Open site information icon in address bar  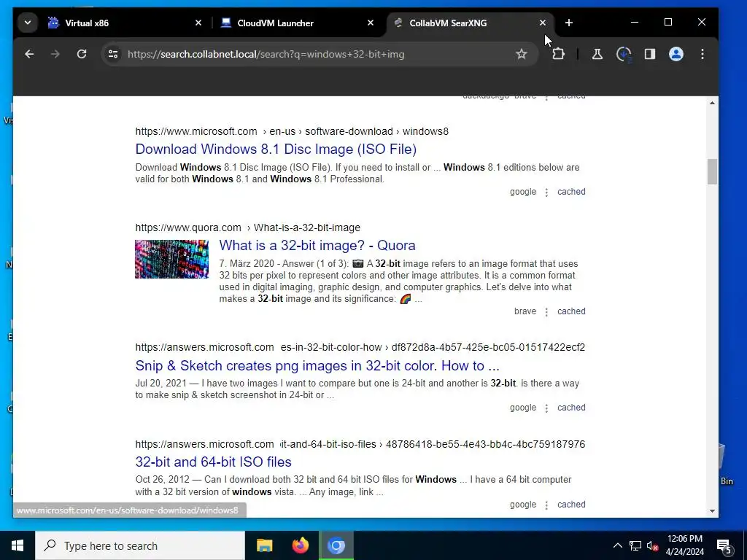point(113,54)
